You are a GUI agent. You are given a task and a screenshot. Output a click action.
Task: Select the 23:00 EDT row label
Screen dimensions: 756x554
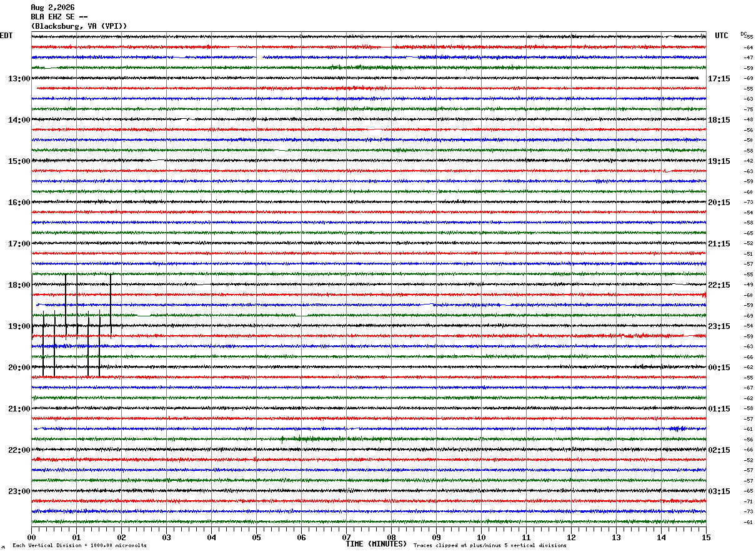(19, 491)
